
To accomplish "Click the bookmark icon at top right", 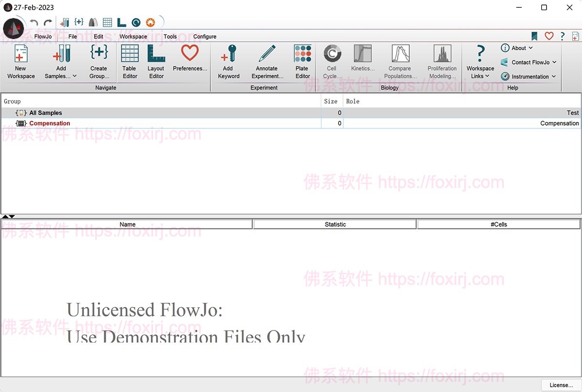I will (534, 36).
